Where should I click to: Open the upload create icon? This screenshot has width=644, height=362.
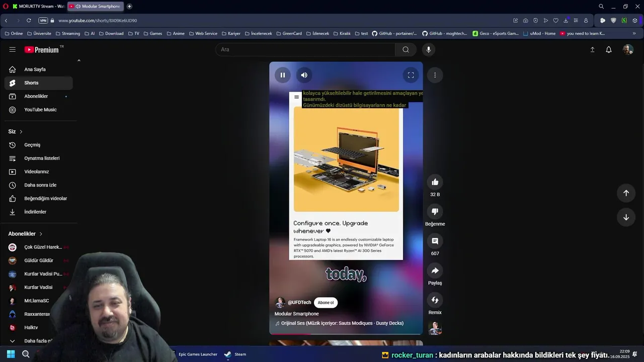[592, 50]
